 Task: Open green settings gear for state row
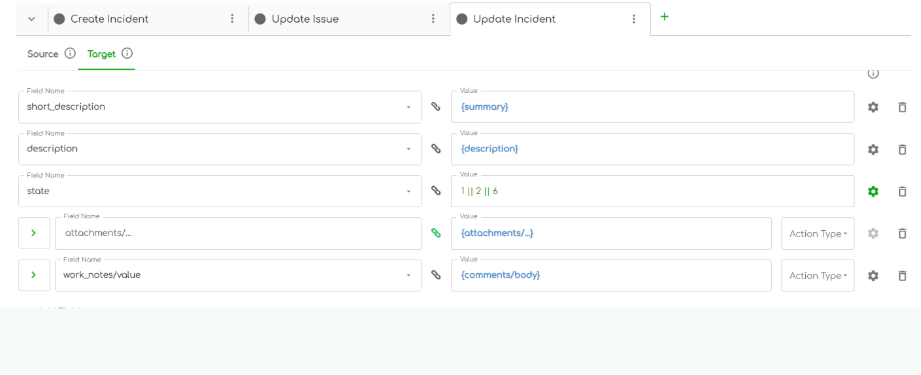873,191
